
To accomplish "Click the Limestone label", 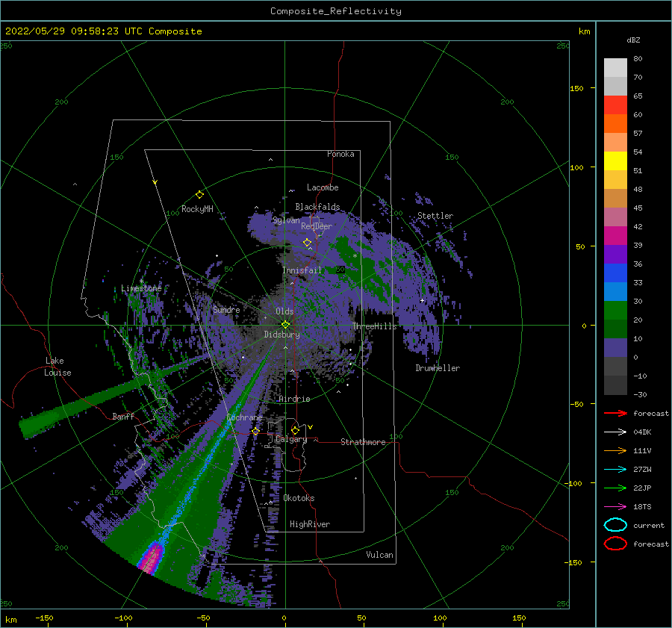I will coord(141,288).
